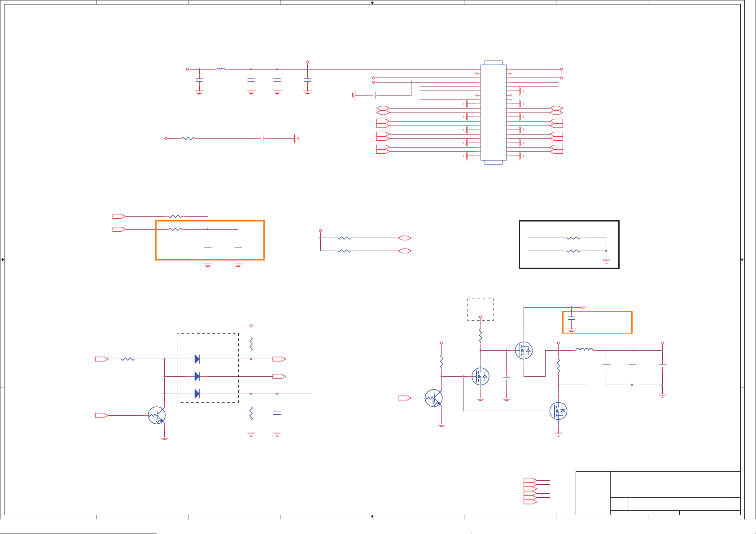Click the MOSFET wired to the orange-boxed capacitor node
Screen dimensions: 756x534
click(524, 351)
